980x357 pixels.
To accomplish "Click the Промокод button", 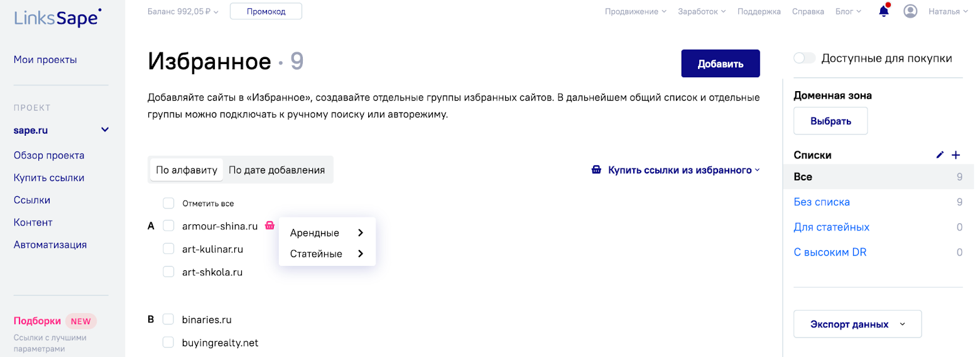I will 266,11.
